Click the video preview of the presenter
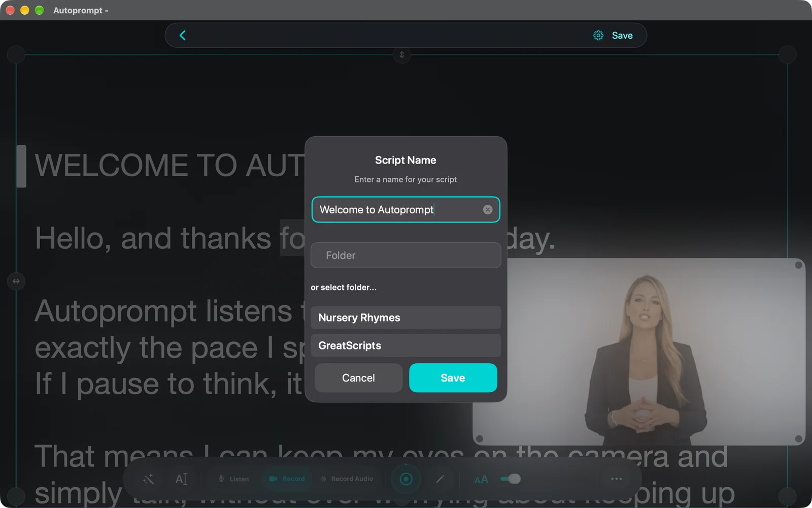The image size is (812, 508). pyautogui.click(x=639, y=352)
